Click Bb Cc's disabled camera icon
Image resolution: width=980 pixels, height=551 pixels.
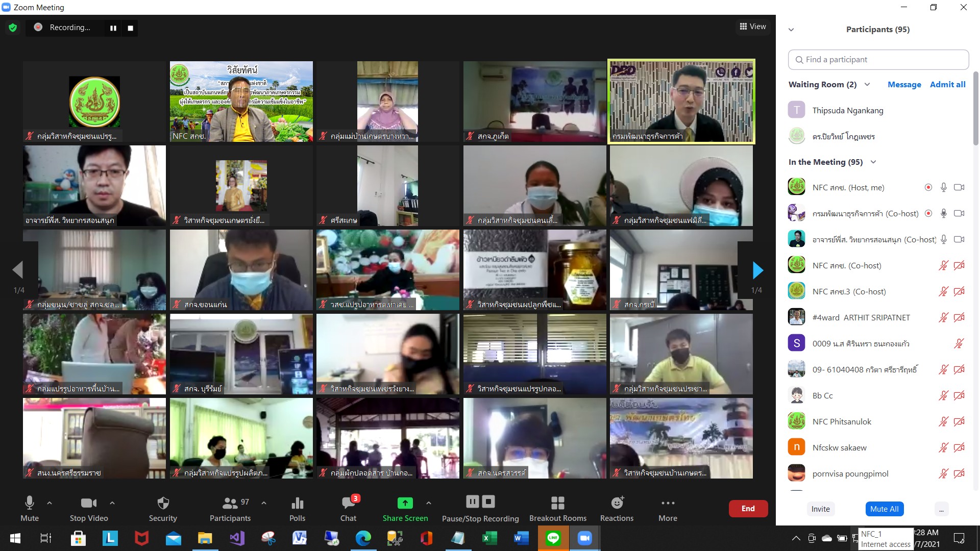(959, 396)
